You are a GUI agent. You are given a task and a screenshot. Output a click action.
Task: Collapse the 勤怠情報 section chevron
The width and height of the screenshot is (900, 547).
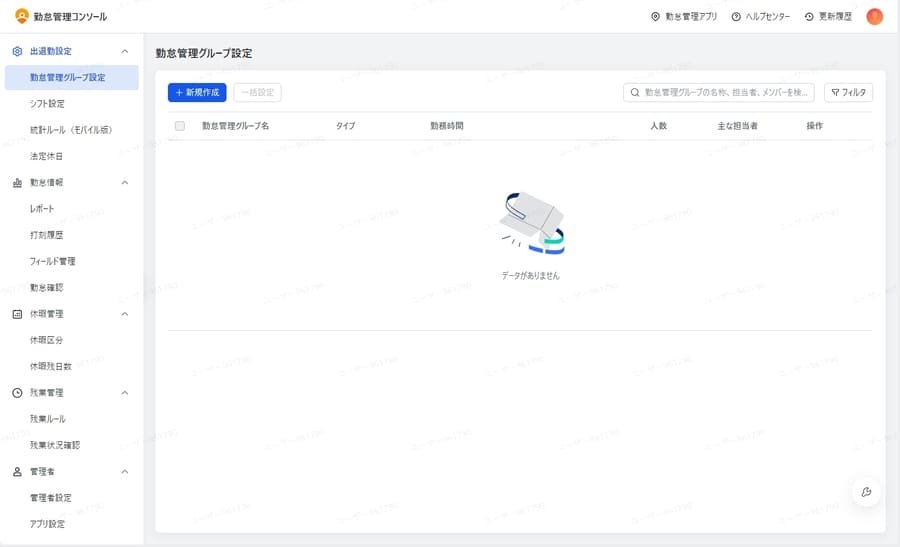[125, 183]
